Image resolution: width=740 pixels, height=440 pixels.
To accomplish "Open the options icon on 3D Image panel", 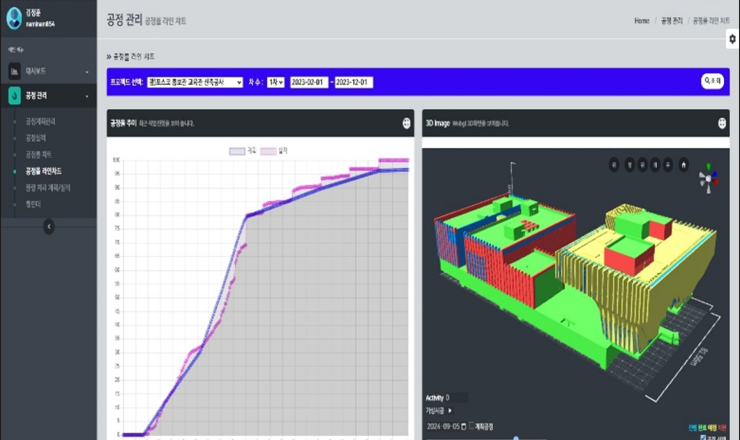I will click(x=721, y=123).
